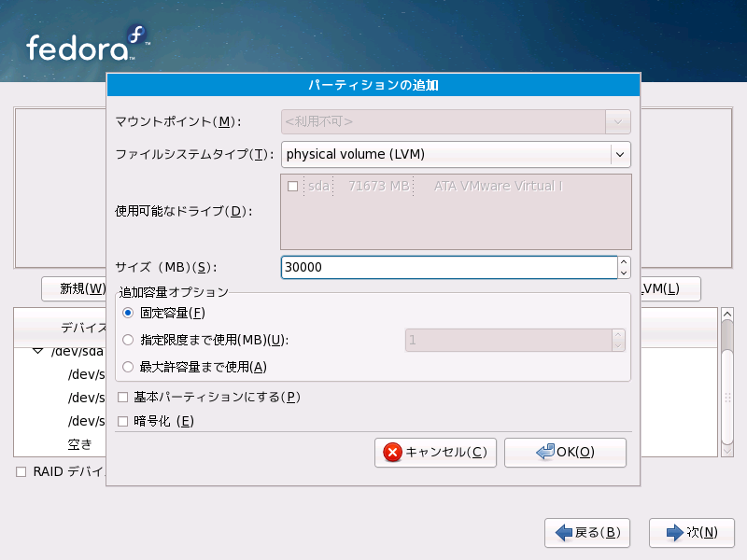Toggle the RAID デバイス checkbox
Screen dimensions: 747x560
click(21, 472)
